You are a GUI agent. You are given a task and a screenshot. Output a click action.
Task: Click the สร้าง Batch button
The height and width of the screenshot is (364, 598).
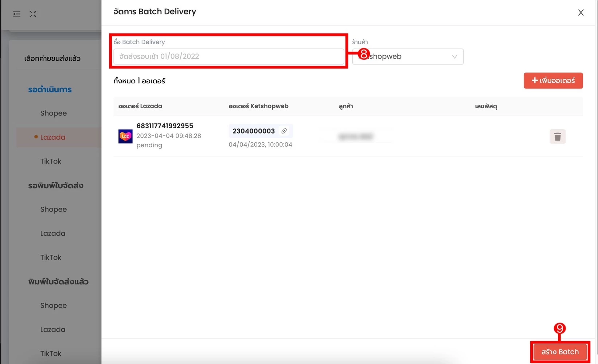tap(560, 352)
